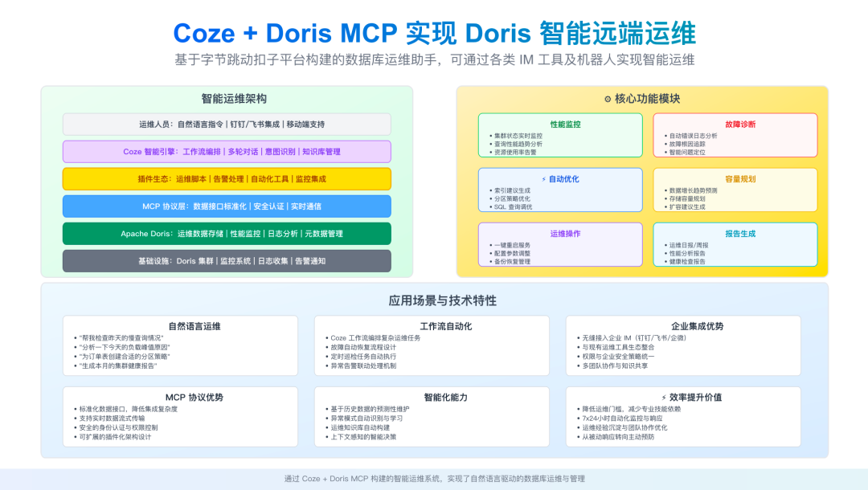Click the lightning icon beside 自动优化
Screen dimensions: 868x490
click(x=543, y=179)
